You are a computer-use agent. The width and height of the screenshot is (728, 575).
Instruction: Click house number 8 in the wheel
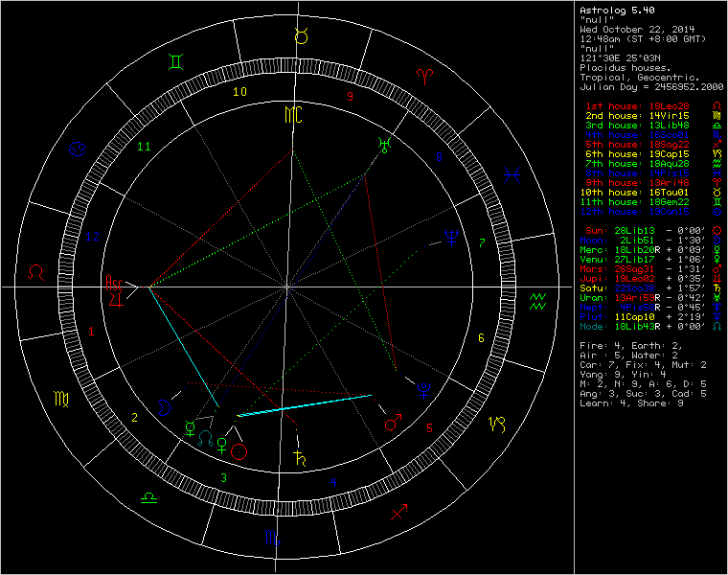pos(439,157)
